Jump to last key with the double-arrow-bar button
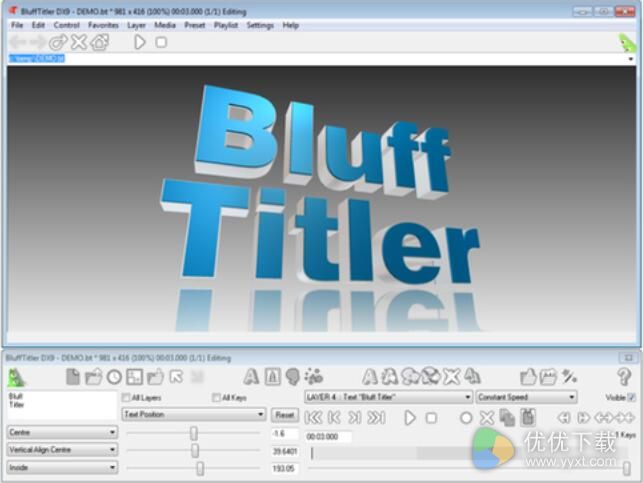The width and height of the screenshot is (643, 483). point(376,418)
